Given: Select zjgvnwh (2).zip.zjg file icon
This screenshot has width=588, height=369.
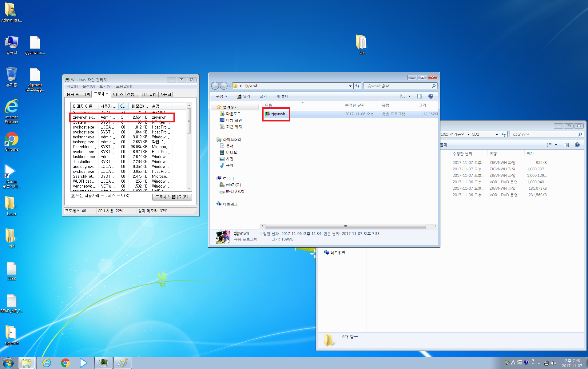Looking at the screenshot, I should pyautogui.click(x=35, y=79).
